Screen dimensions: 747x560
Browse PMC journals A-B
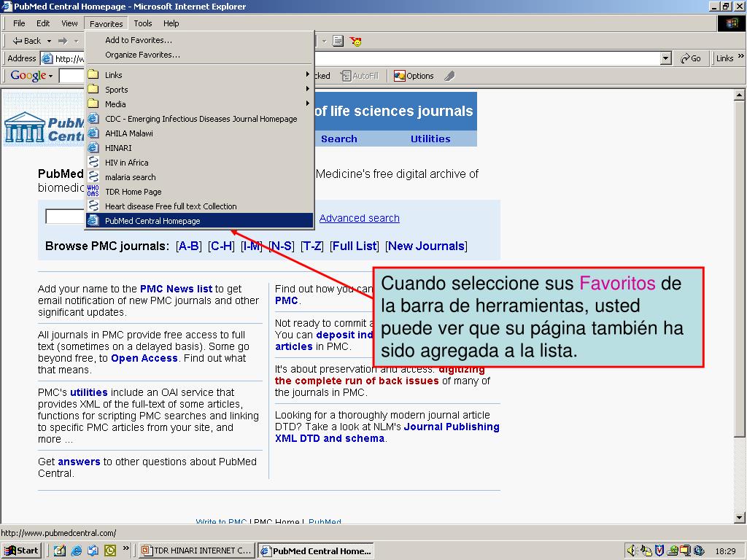coord(189,246)
